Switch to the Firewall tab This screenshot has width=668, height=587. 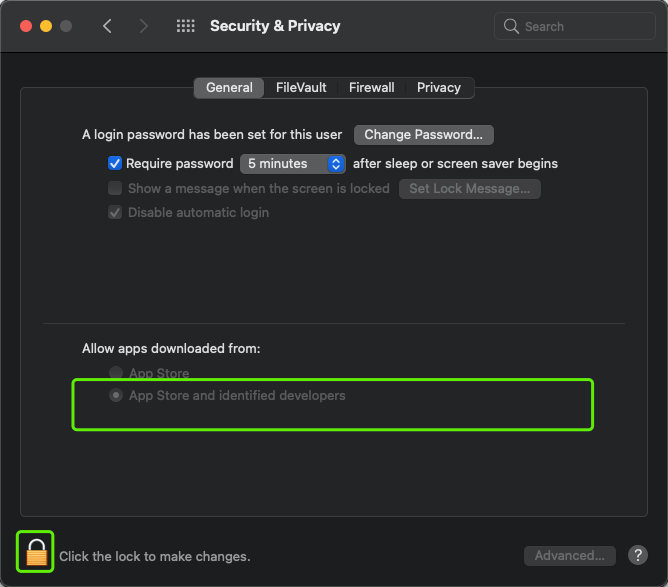[371, 88]
